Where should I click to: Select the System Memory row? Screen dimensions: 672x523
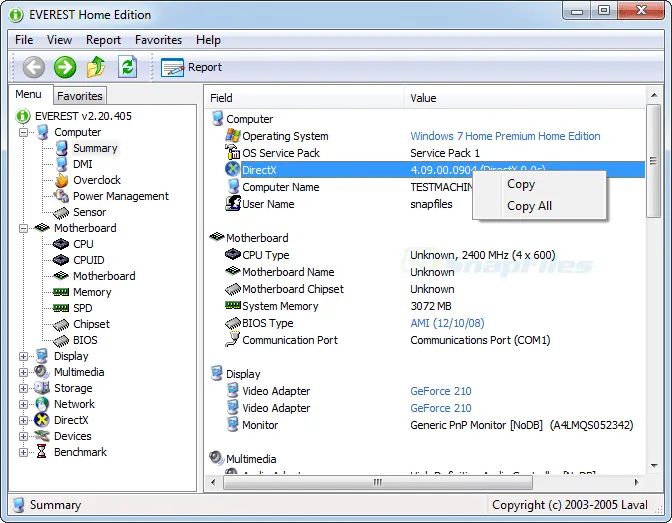tap(426, 307)
